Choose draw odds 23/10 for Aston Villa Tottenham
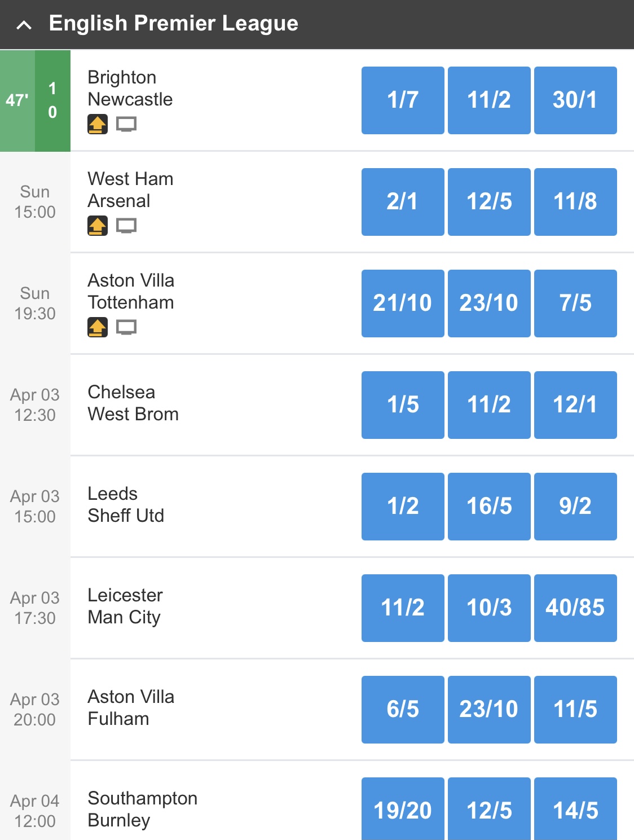The width and height of the screenshot is (634, 840). coord(489,304)
